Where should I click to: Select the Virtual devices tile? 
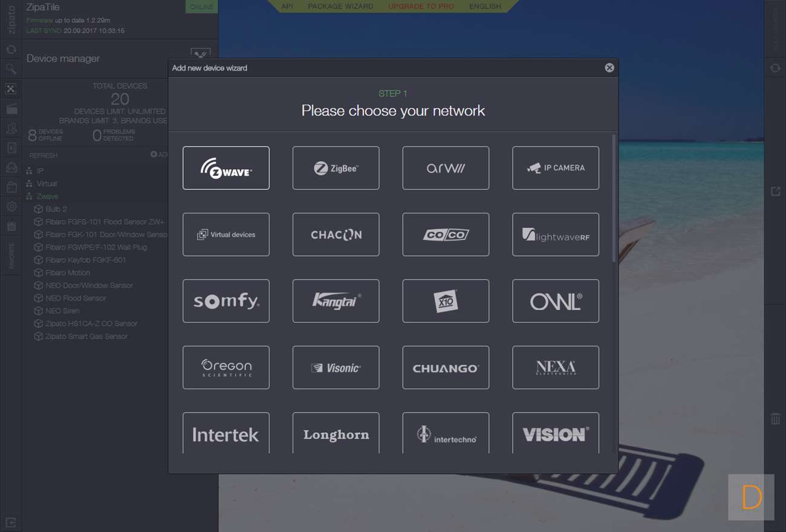click(226, 235)
